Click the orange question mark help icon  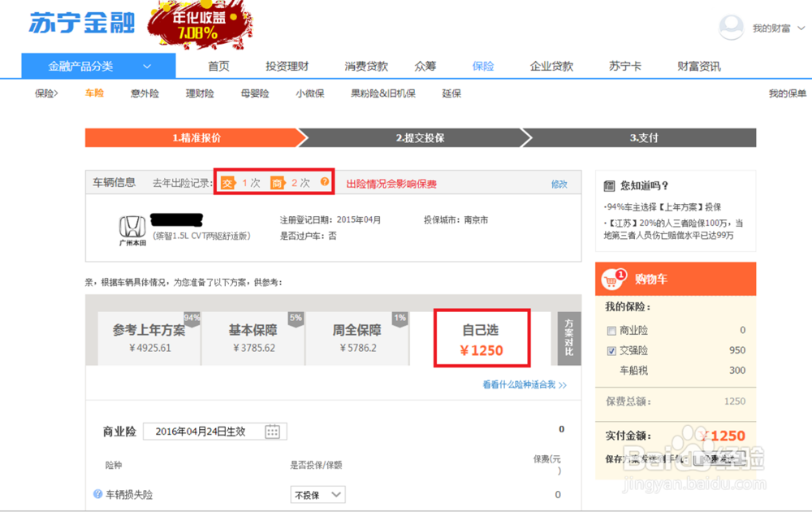[324, 181]
